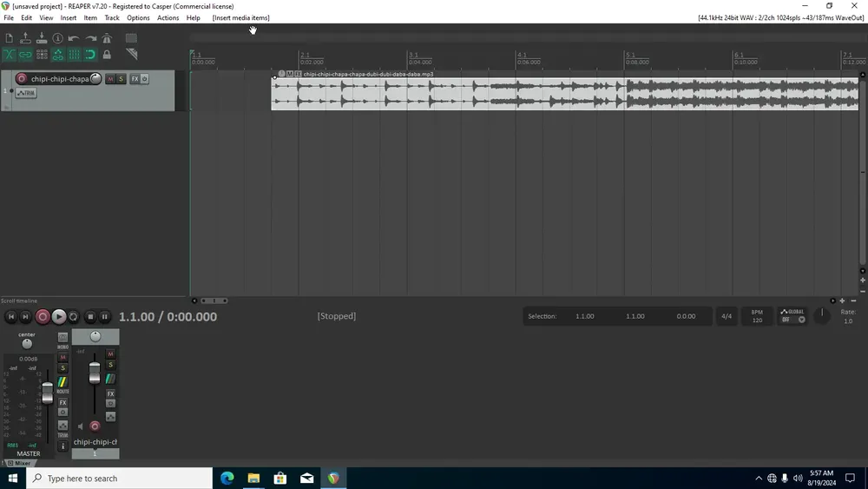
Task: Click chipi-chipi mixer channel volume fader
Action: coord(95,373)
